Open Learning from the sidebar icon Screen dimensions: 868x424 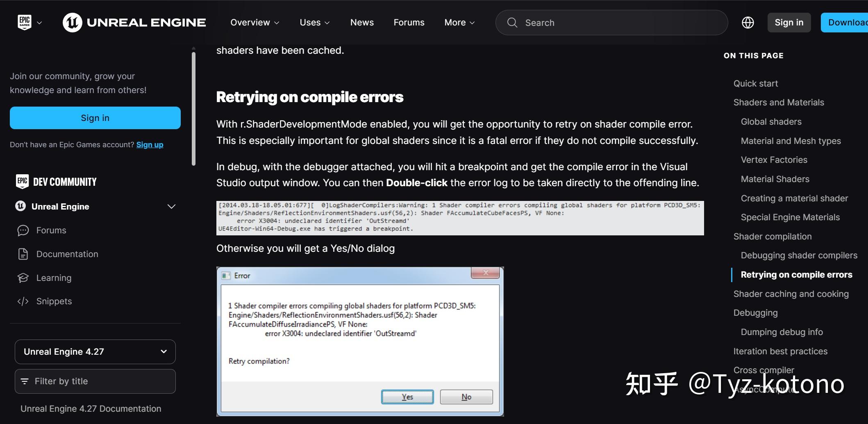point(23,278)
